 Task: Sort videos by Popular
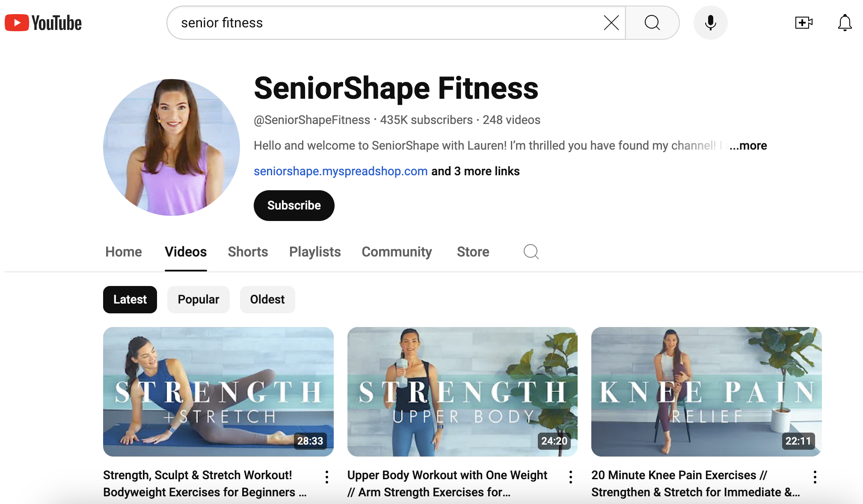pyautogui.click(x=199, y=300)
